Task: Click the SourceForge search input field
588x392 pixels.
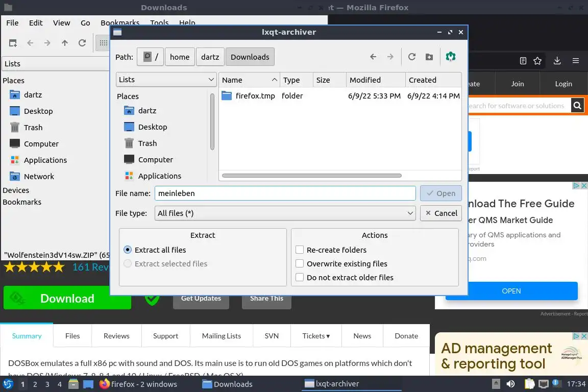Action: tap(519, 106)
